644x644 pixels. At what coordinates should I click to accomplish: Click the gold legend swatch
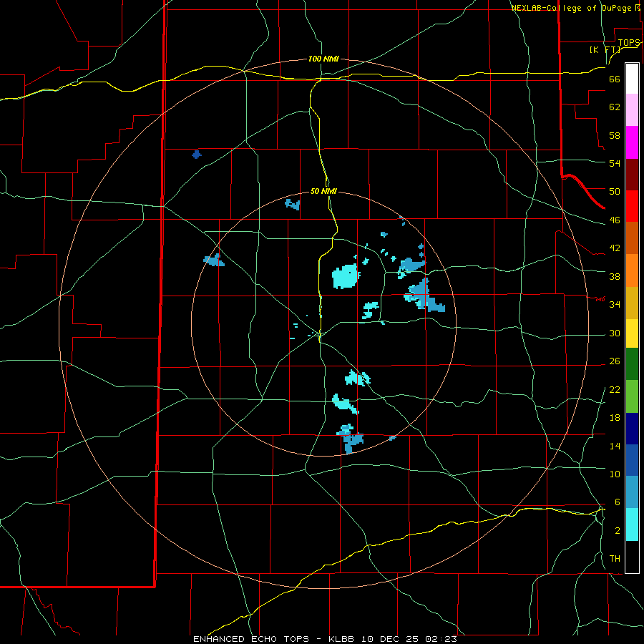[x=632, y=303]
